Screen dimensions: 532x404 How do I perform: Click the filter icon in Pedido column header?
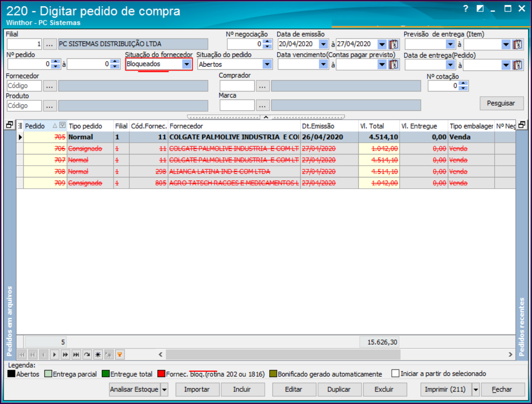click(62, 125)
